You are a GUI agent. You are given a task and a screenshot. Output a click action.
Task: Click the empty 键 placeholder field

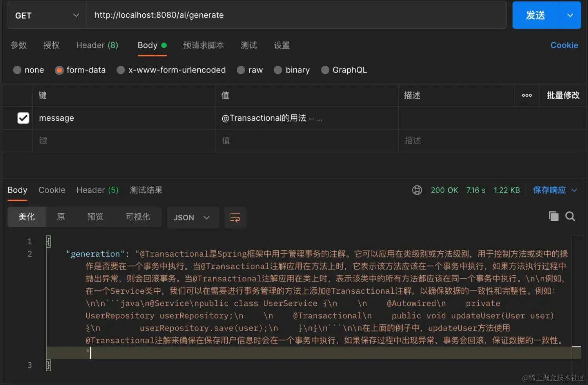[x=123, y=141]
